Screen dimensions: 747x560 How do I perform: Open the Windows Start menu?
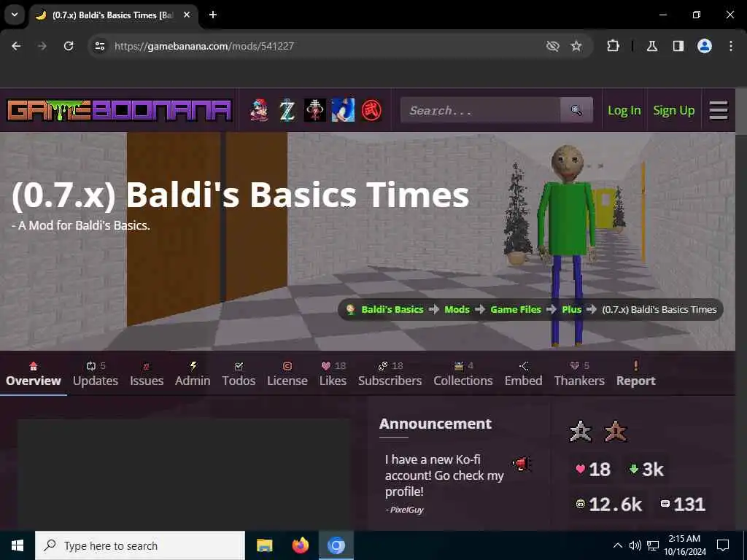pyautogui.click(x=18, y=545)
